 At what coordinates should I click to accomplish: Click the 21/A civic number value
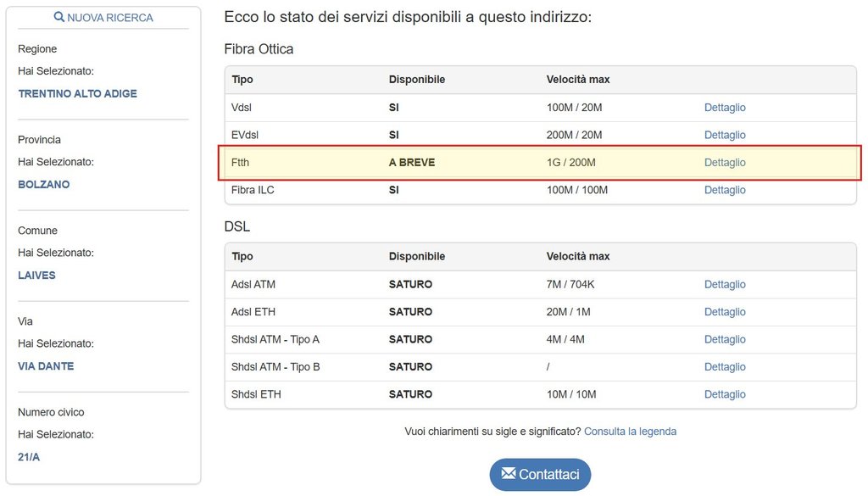(29, 457)
